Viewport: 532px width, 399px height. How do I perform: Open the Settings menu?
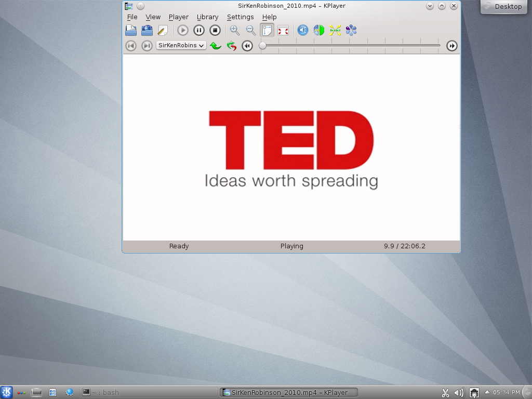point(240,17)
